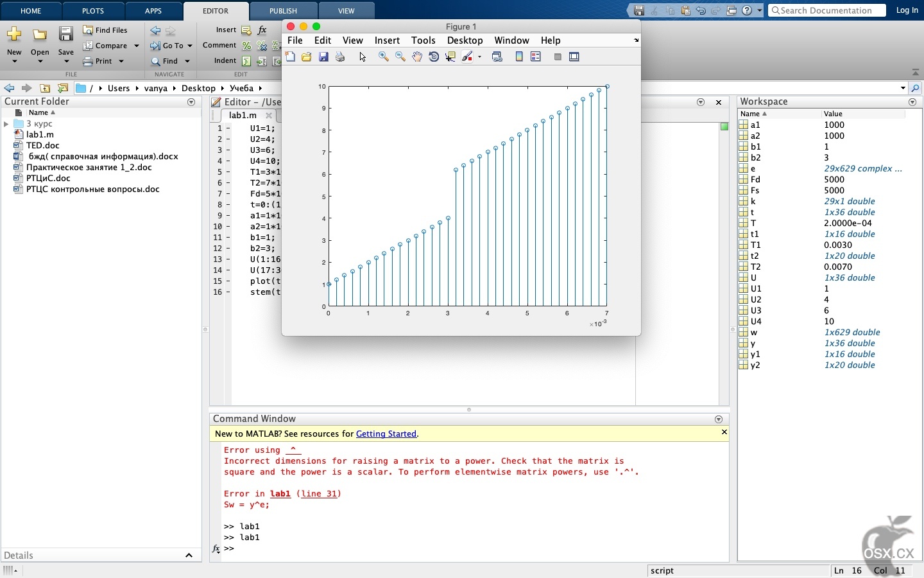
Task: Switch to the VIEW ribbon tab
Action: point(346,11)
